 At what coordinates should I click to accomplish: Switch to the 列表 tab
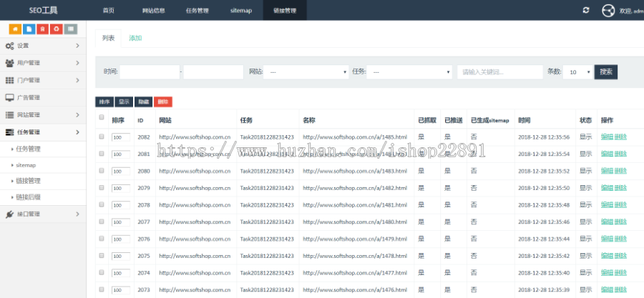tap(109, 38)
